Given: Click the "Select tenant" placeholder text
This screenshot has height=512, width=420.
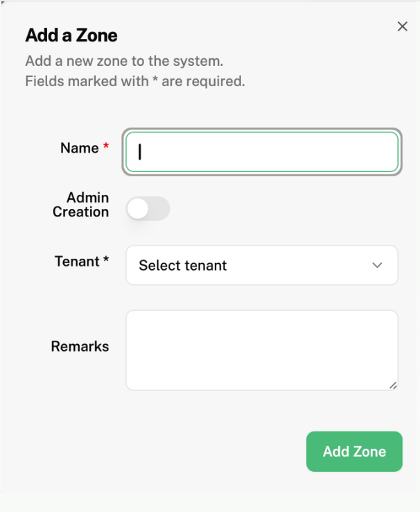Looking at the screenshot, I should pyautogui.click(x=183, y=265).
